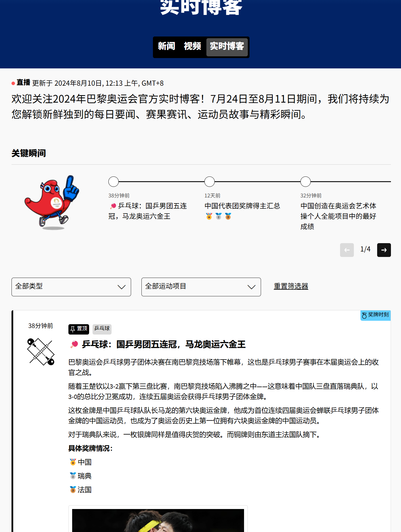Click the table tennis pictogram icon
401x532 pixels.
41,352
